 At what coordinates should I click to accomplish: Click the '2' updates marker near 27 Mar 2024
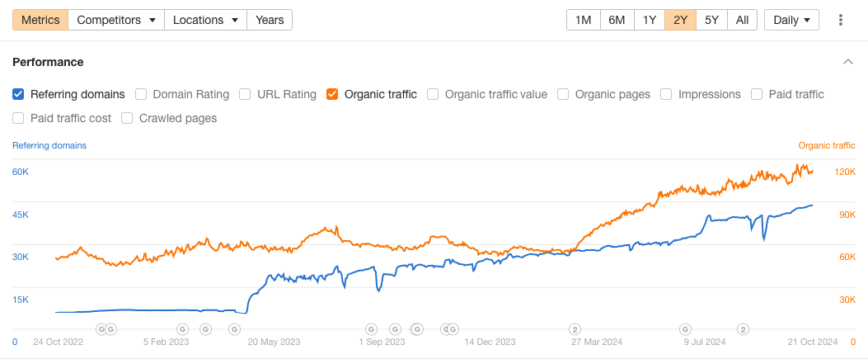pos(575,328)
